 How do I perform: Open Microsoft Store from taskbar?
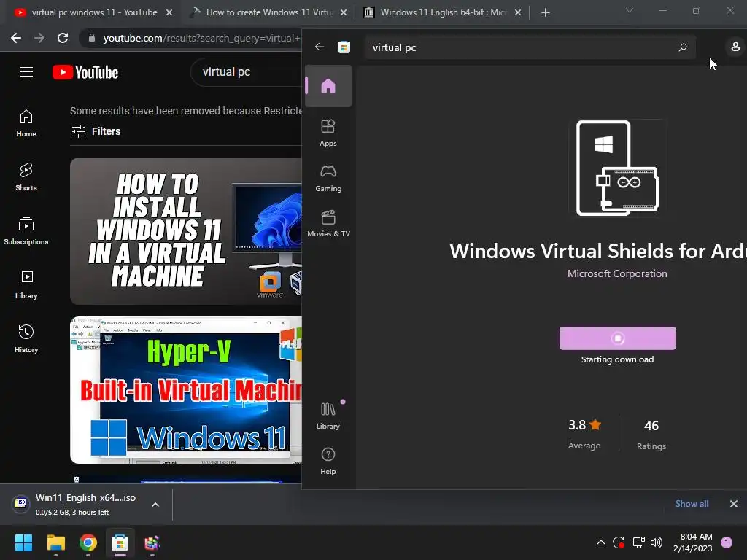[120, 542]
